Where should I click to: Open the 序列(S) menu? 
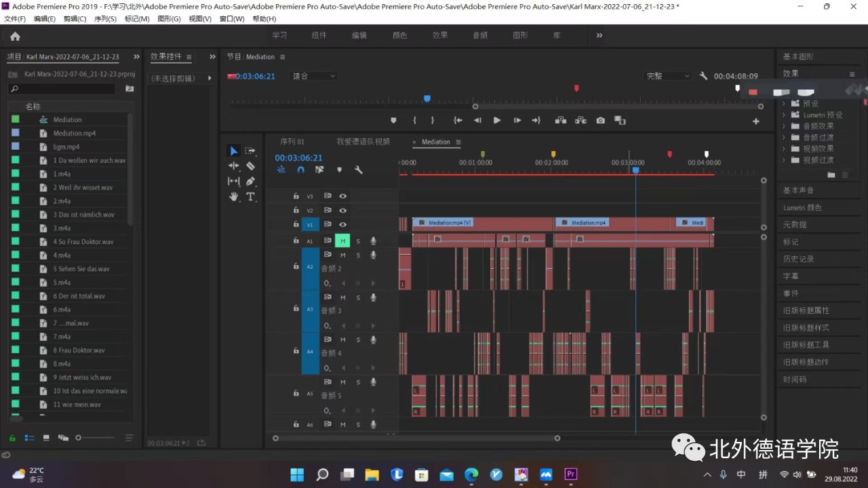104,19
